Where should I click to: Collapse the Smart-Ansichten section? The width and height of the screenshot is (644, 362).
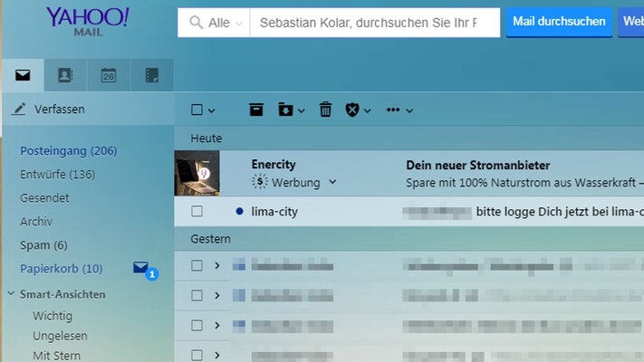coord(11,294)
